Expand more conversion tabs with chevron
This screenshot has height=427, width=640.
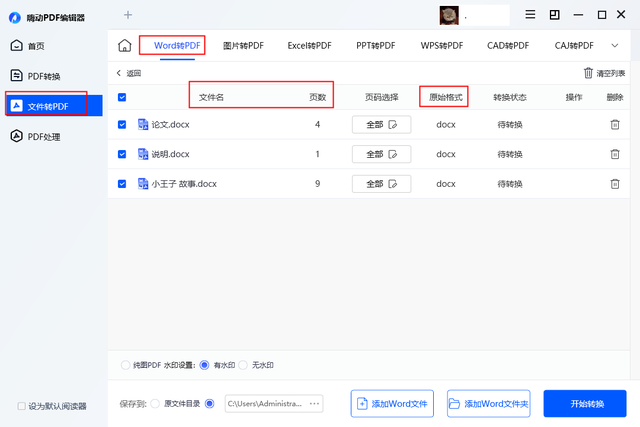(615, 45)
